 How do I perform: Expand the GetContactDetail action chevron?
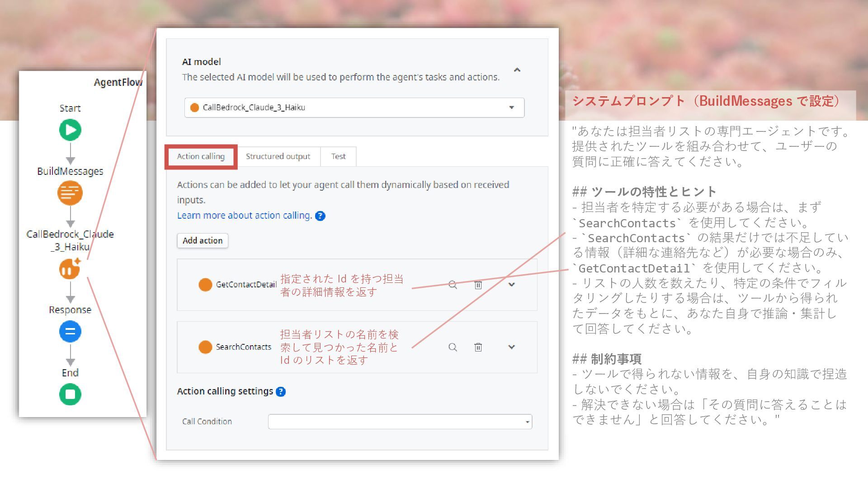point(511,285)
